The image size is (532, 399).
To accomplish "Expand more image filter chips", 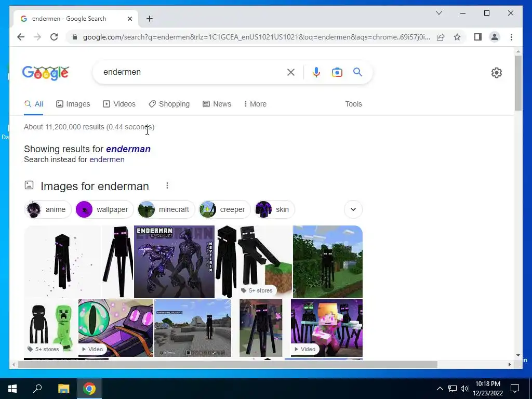I will 353,209.
